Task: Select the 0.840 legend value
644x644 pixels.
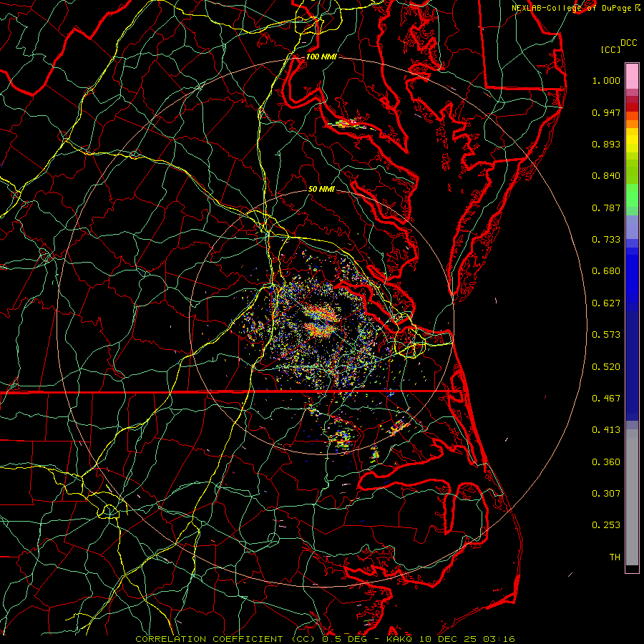Action: pos(606,176)
